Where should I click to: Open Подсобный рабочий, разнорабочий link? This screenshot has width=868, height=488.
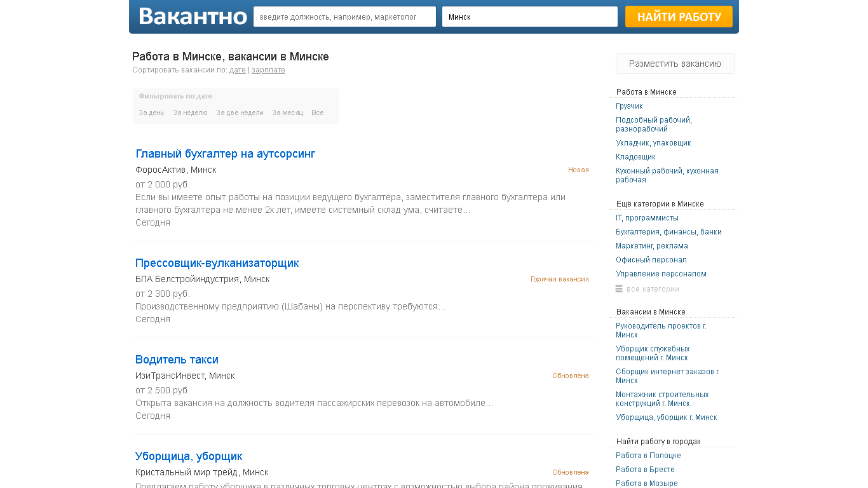[654, 125]
